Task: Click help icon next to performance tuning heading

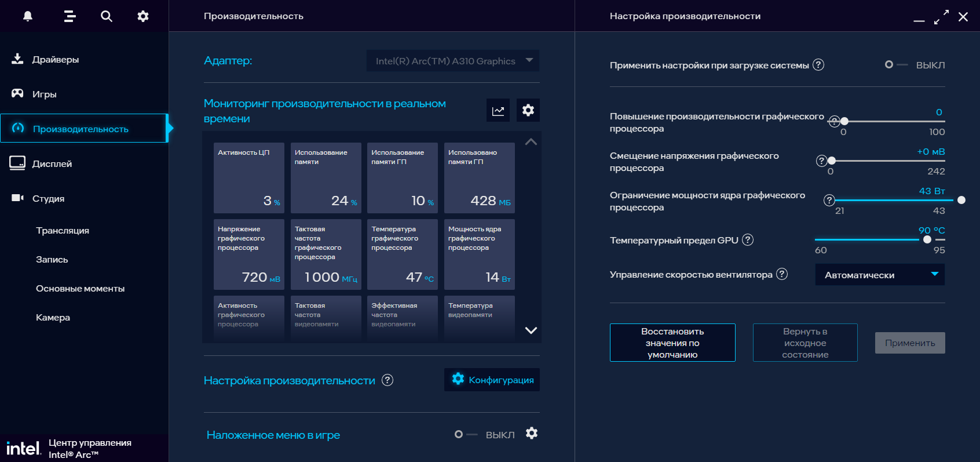Action: click(387, 380)
